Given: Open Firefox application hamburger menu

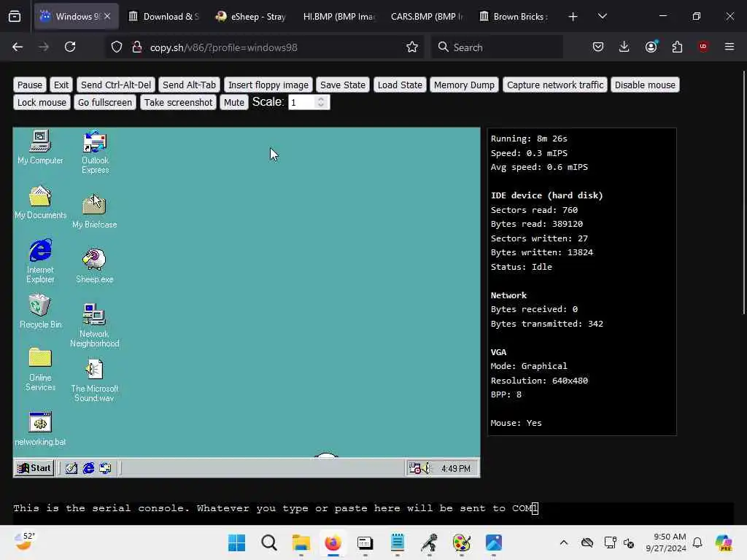Looking at the screenshot, I should coord(729,47).
